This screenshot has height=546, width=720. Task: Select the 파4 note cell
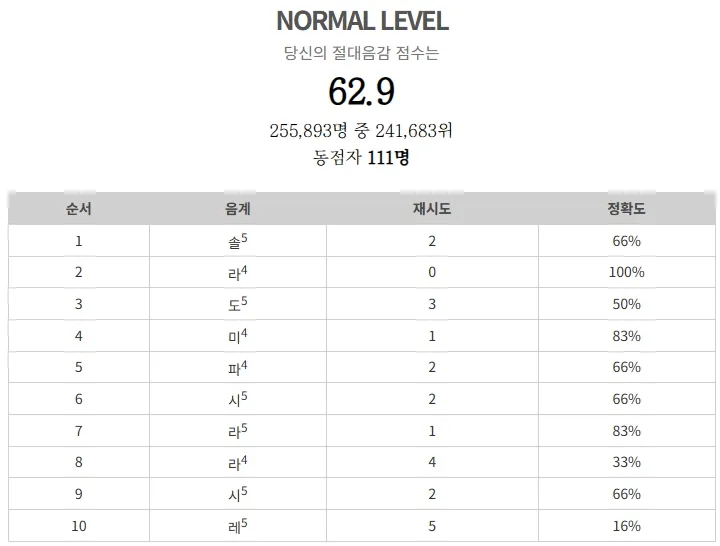click(238, 367)
